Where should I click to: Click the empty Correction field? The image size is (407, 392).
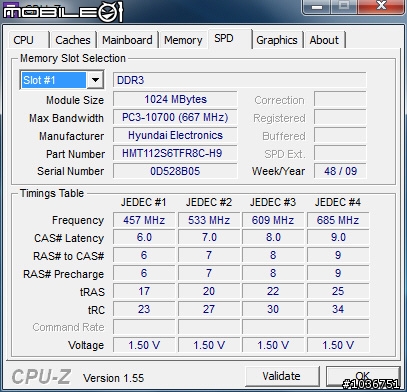340,99
